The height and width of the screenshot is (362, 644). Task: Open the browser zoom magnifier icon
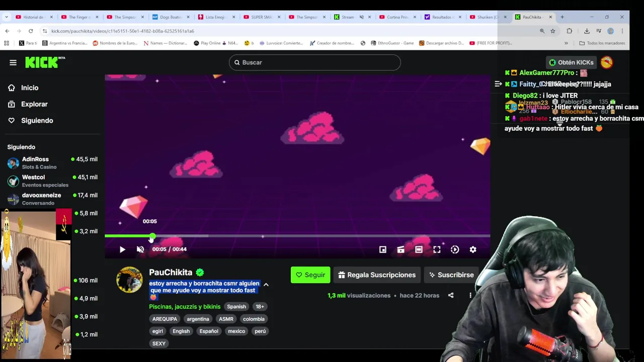tap(542, 31)
